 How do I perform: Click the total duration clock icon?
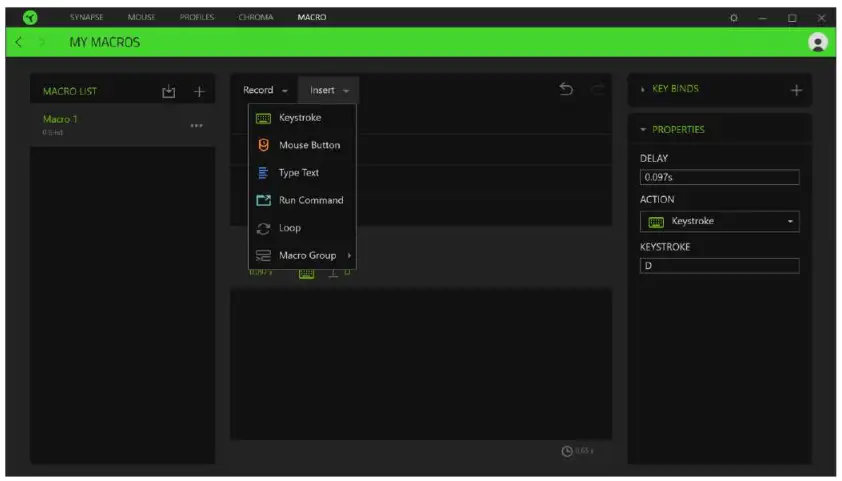click(567, 451)
